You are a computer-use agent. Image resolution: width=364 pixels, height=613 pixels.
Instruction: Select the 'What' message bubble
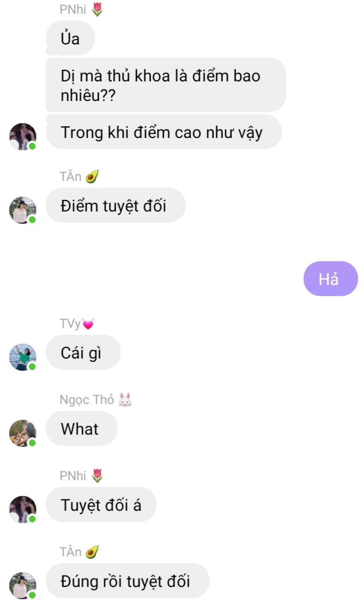[82, 428]
